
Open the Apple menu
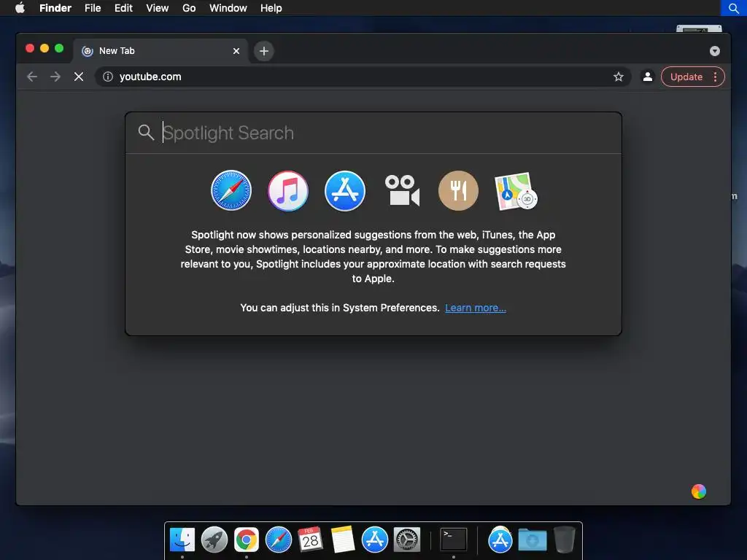click(20, 8)
